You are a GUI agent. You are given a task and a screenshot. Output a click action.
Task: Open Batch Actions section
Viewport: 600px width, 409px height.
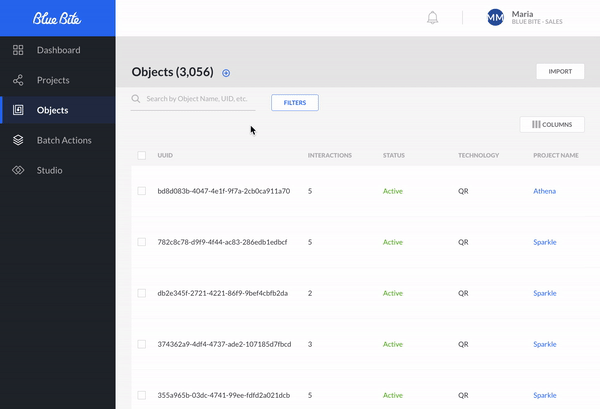coord(64,140)
